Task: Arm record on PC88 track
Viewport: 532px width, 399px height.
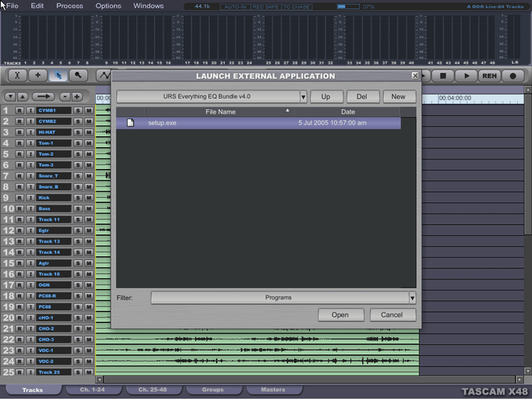Action: 19,307
